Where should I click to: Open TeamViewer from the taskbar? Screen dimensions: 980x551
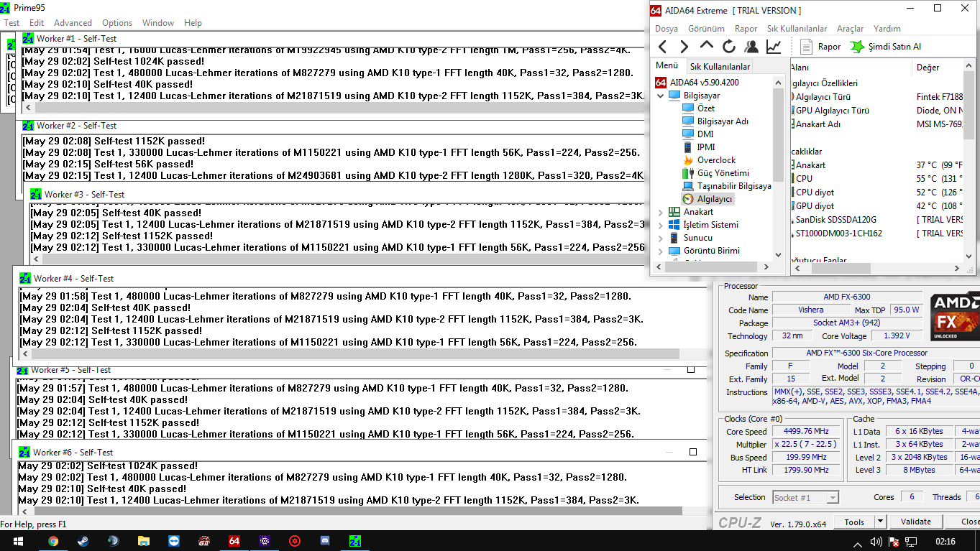click(x=174, y=541)
